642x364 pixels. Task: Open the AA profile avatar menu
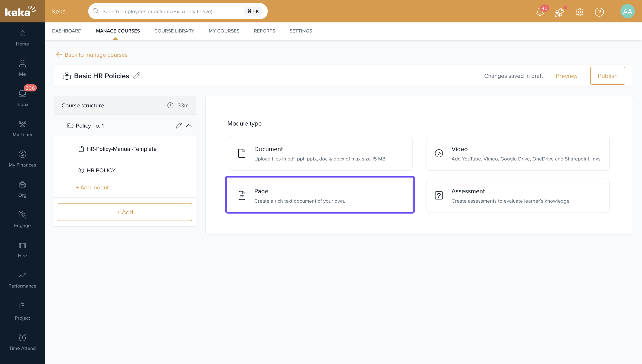627,11
